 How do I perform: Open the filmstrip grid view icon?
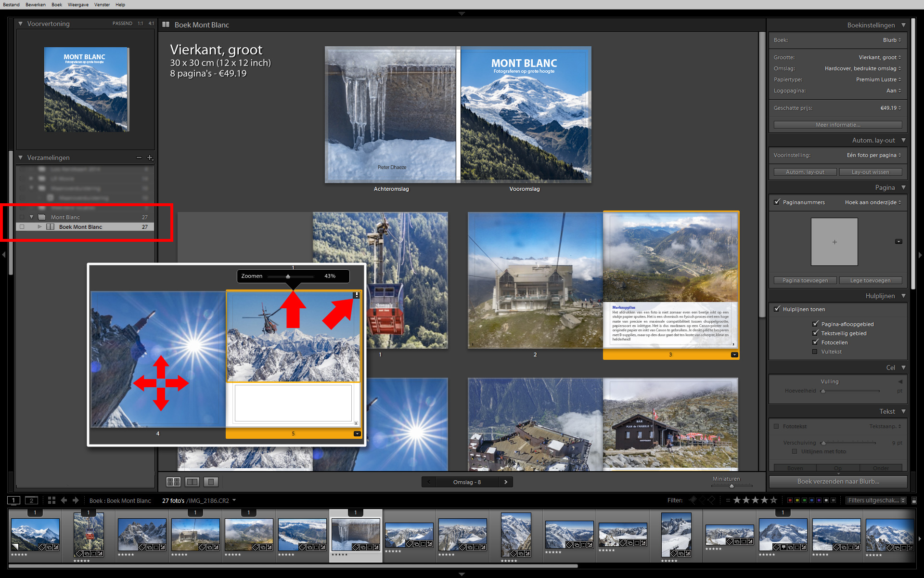coord(51,500)
